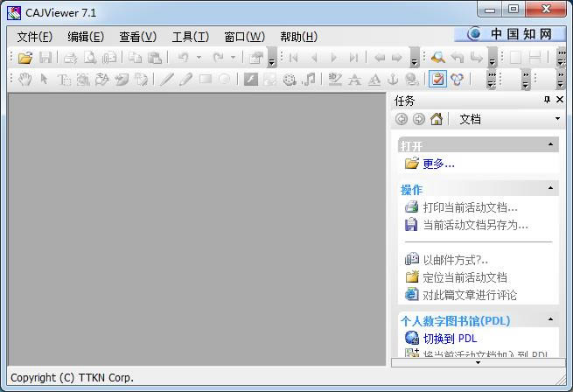Click the Flash insert toolbar icon

point(251,79)
